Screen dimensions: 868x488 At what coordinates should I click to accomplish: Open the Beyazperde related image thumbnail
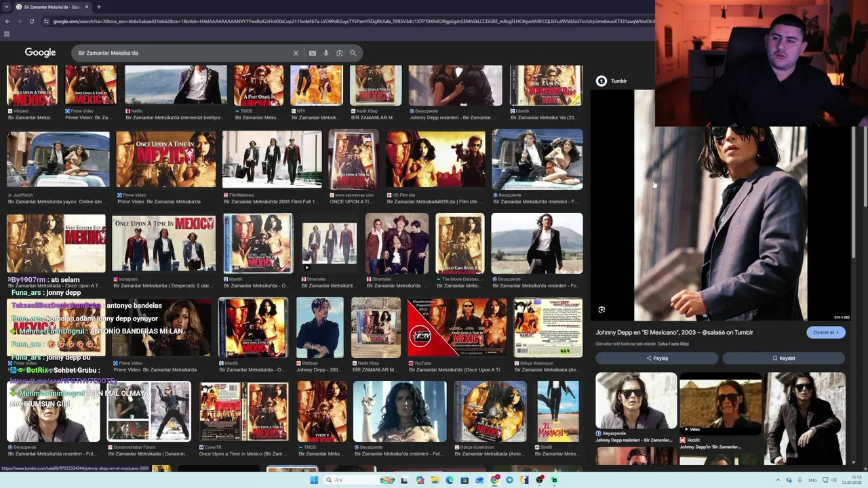[x=636, y=400]
